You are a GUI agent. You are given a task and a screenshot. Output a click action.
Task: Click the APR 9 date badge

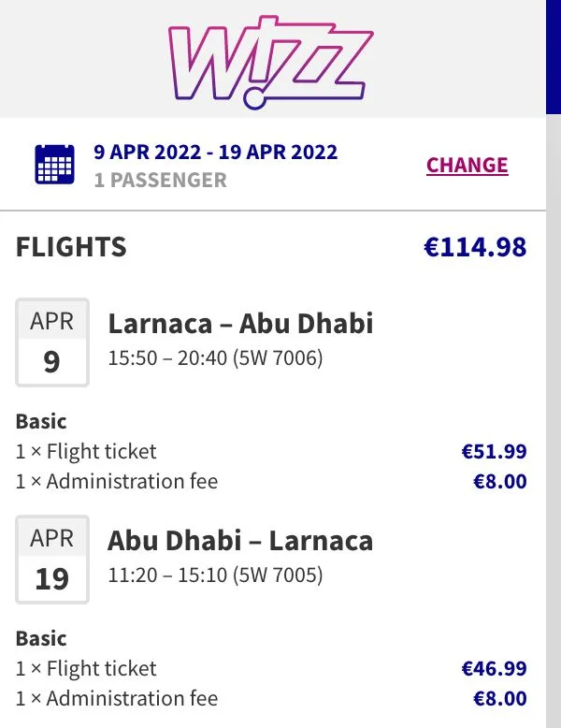[x=52, y=342]
